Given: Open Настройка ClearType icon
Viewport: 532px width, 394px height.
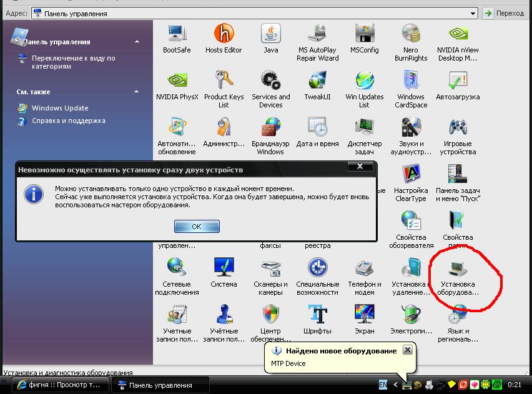Looking at the screenshot, I should tap(411, 183).
